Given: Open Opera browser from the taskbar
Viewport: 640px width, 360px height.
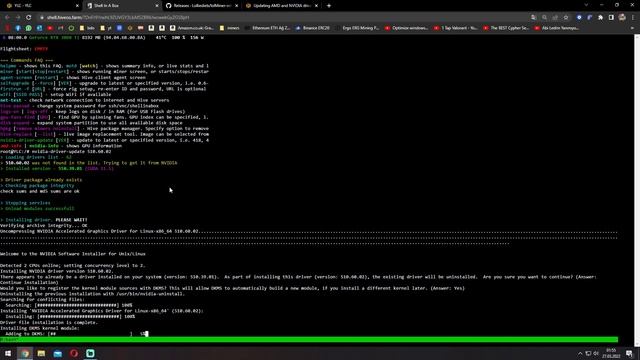Looking at the screenshot, I should pos(74,353).
